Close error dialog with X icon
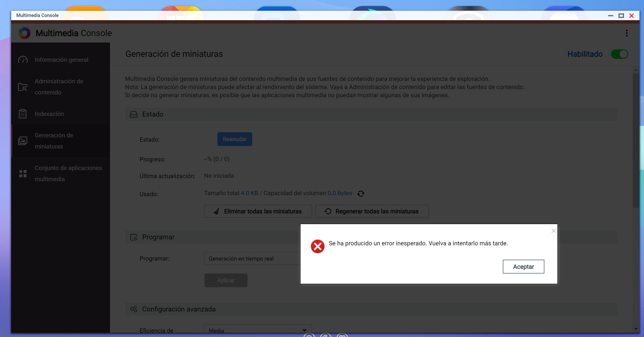644x337 pixels. (554, 231)
